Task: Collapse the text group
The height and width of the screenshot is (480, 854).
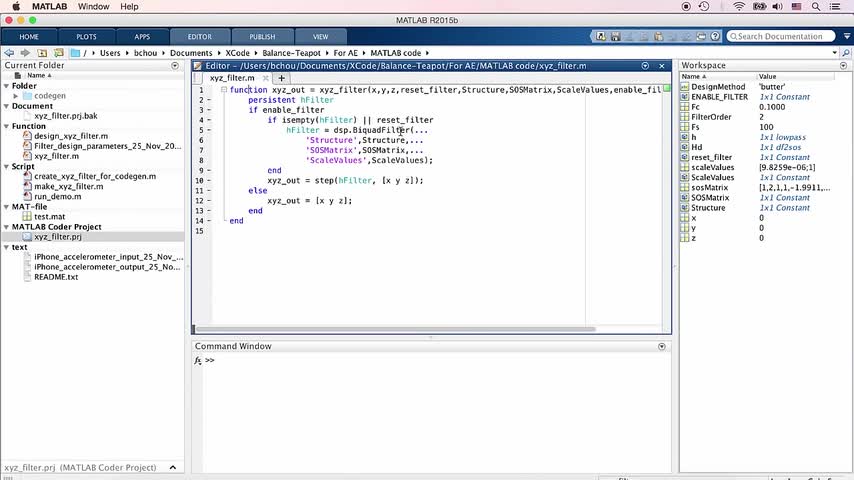Action: click(x=7, y=247)
